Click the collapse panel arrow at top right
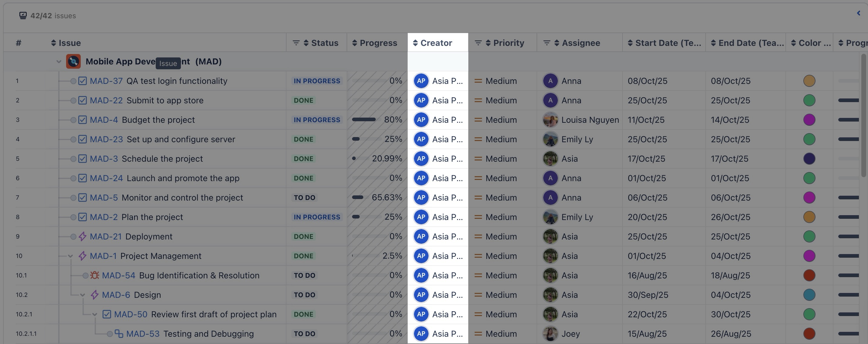Viewport: 868px width, 344px height. click(858, 13)
